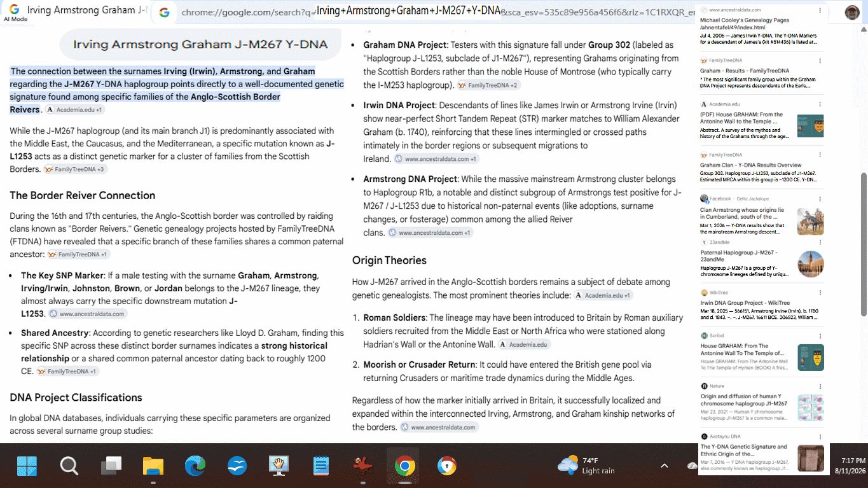868x488 pixels.
Task: Open more options for Michael Cooley's Genealogy card
Action: click(x=819, y=10)
